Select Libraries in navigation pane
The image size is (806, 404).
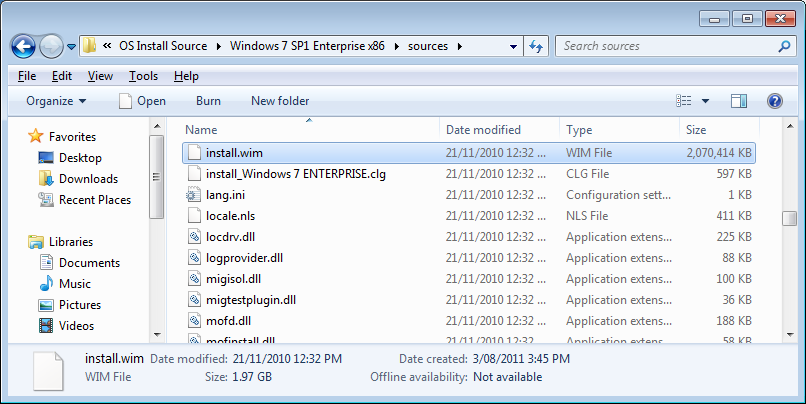[71, 242]
